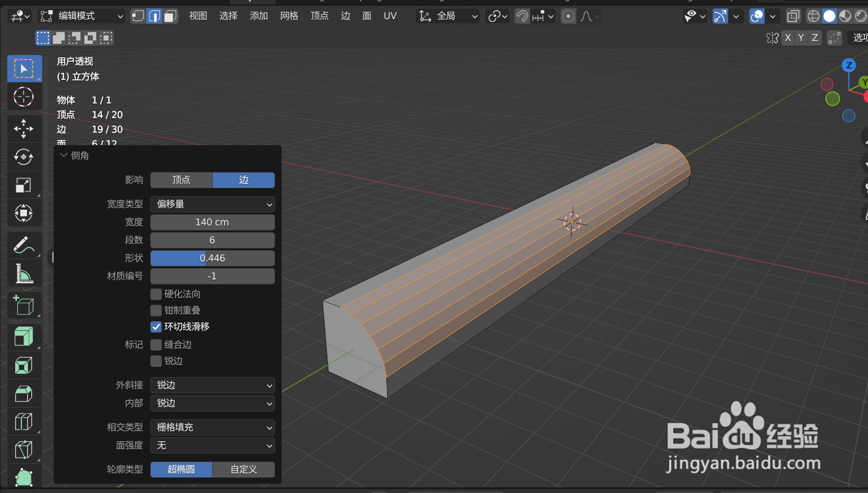Select the Extrude Region tool
The height and width of the screenshot is (493, 868).
point(24,337)
